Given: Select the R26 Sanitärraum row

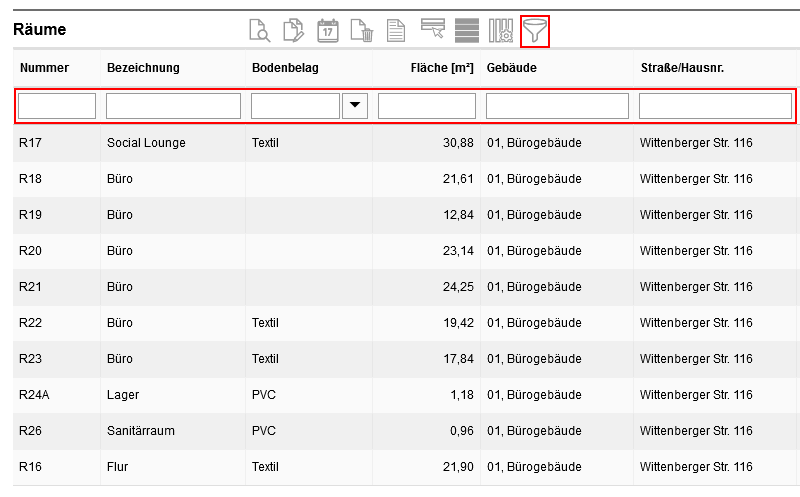Looking at the screenshot, I should click(x=140, y=431).
